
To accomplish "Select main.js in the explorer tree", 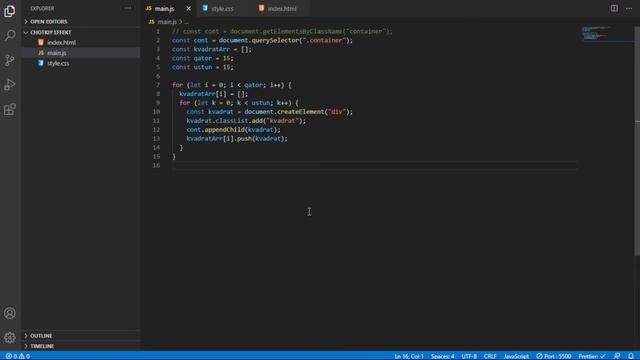I will click(81, 53).
